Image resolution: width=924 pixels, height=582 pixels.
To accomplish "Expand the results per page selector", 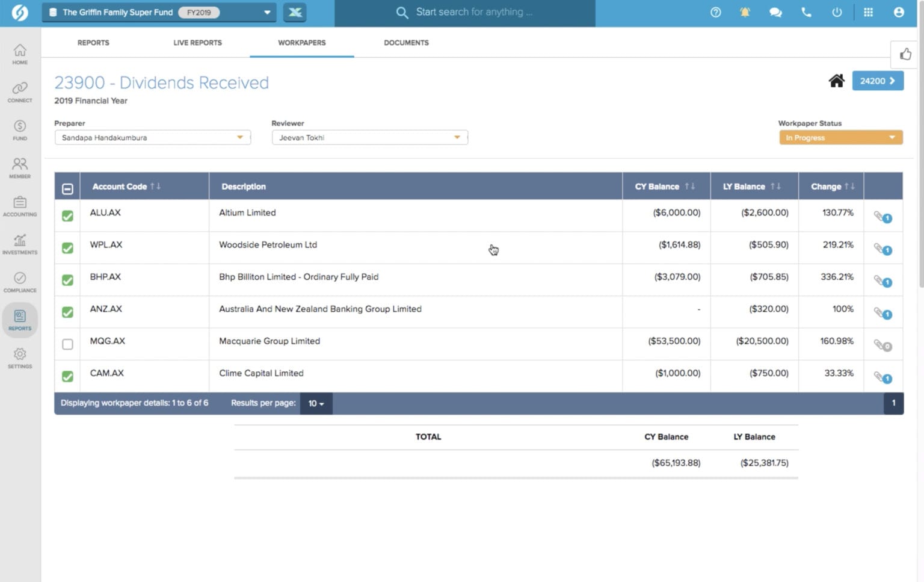I will coord(315,403).
